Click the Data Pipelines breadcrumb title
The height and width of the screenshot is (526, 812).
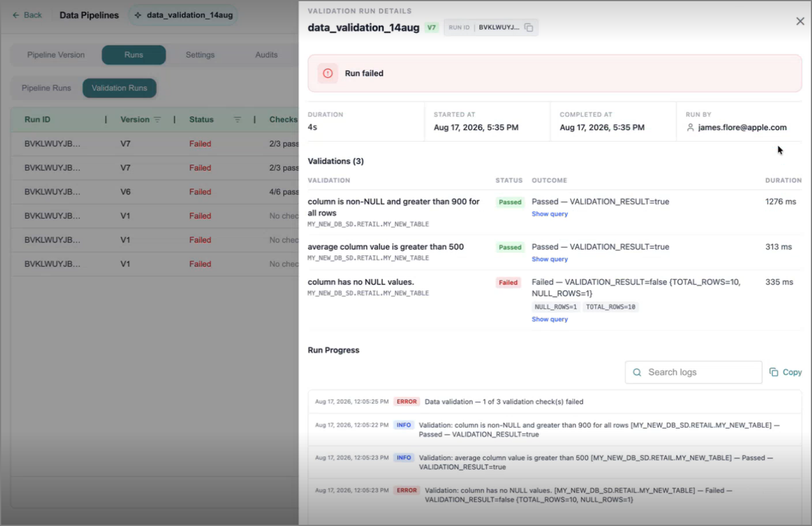89,15
